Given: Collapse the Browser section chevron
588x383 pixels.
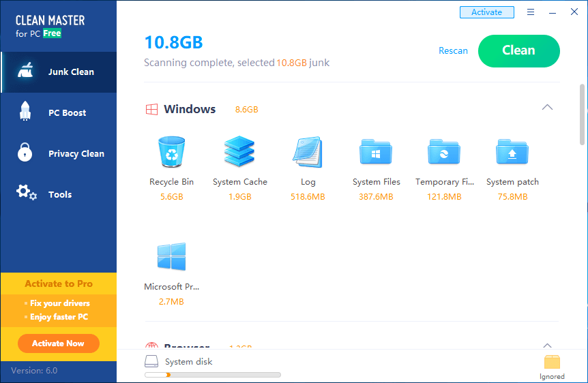Looking at the screenshot, I should pos(547,345).
